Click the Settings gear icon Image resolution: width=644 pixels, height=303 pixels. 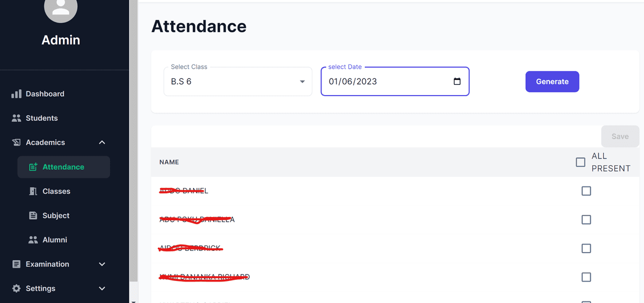coord(16,288)
